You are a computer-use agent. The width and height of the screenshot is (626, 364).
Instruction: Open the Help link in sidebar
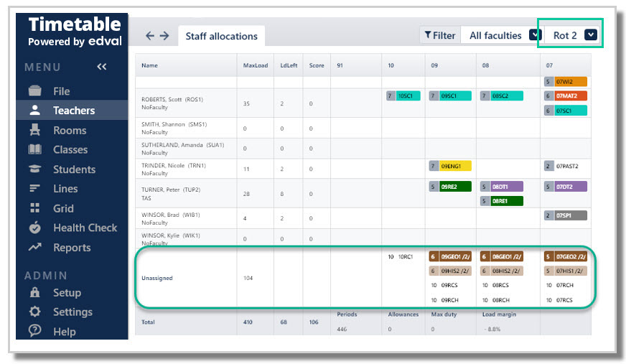pos(65,331)
